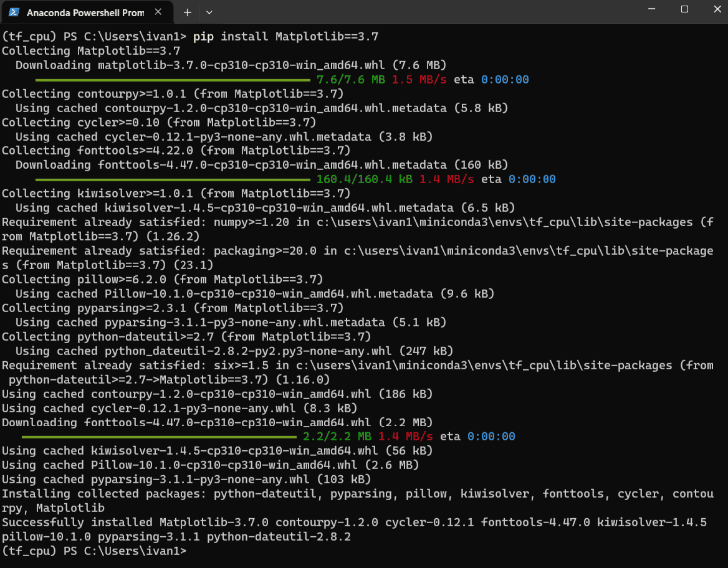Click the '2.2/2.2 MB' progress text

tap(337, 437)
